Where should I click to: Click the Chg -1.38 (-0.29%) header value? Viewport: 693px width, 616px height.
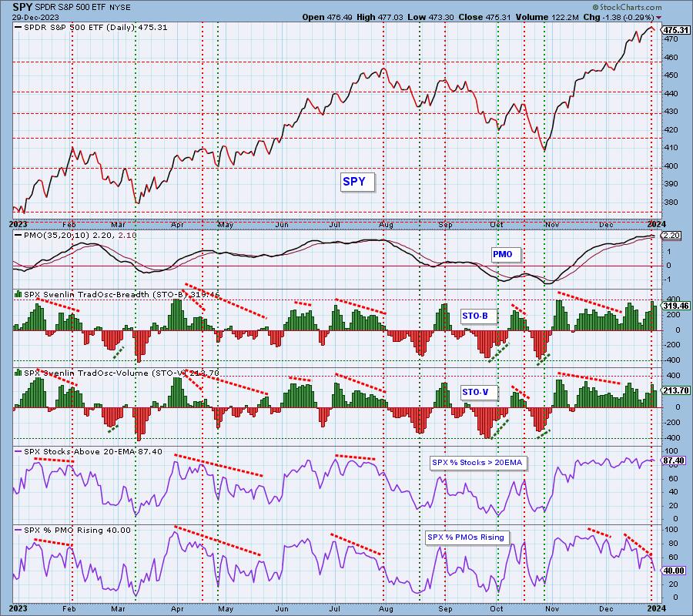tap(618, 17)
